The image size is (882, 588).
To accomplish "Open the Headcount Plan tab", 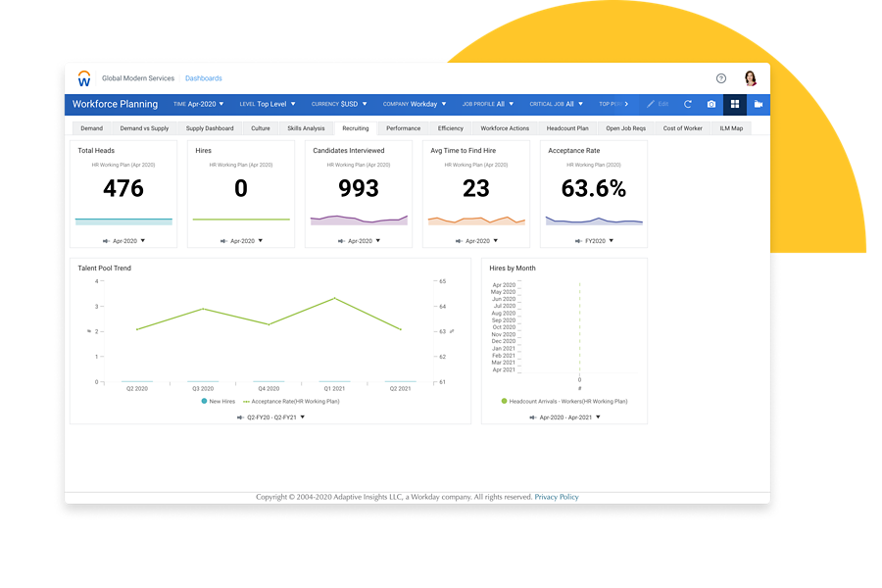I will (x=567, y=128).
